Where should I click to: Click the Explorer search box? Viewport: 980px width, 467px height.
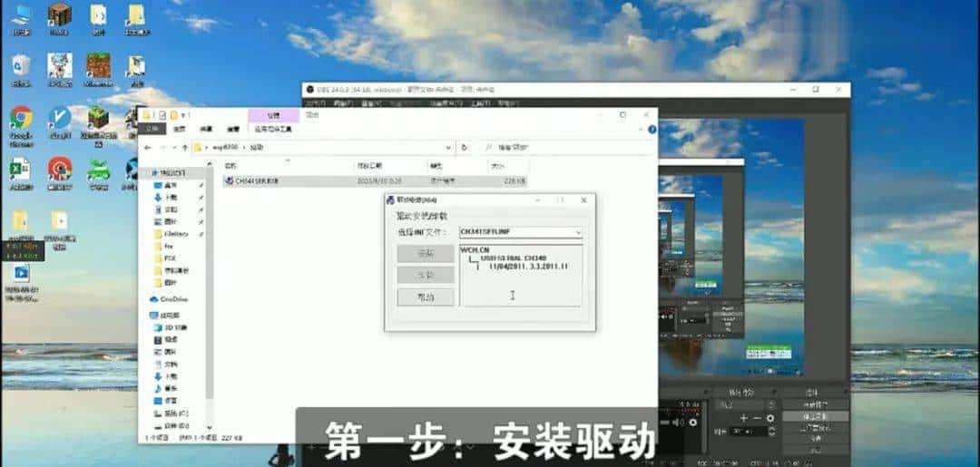[x=567, y=148]
